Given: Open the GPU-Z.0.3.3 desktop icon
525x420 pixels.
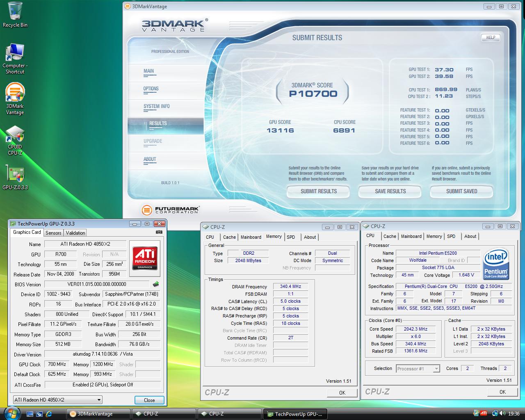Looking at the screenshot, I should tap(15, 177).
